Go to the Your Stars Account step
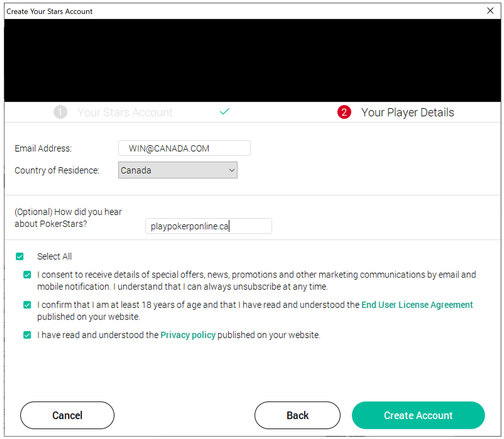This screenshot has width=504, height=439. pos(125,113)
